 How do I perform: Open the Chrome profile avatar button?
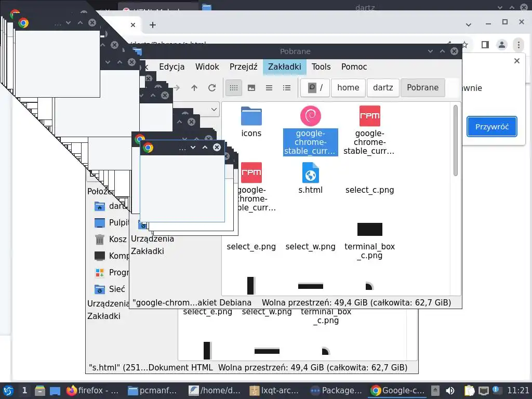502,45
